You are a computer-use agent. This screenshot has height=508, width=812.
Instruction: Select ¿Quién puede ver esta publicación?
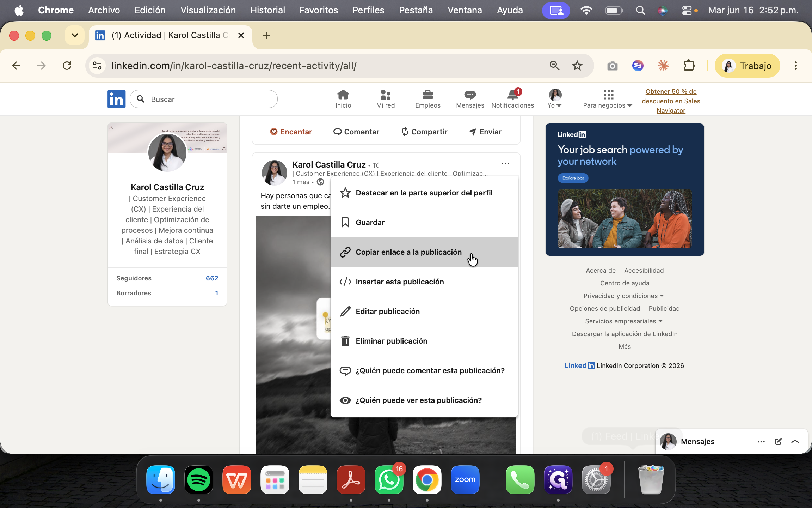pyautogui.click(x=424, y=400)
